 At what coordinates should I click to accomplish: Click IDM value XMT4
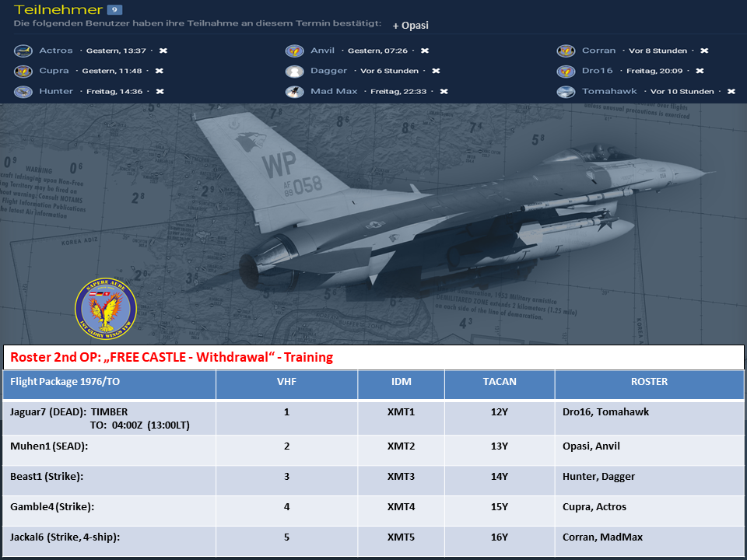point(402,506)
